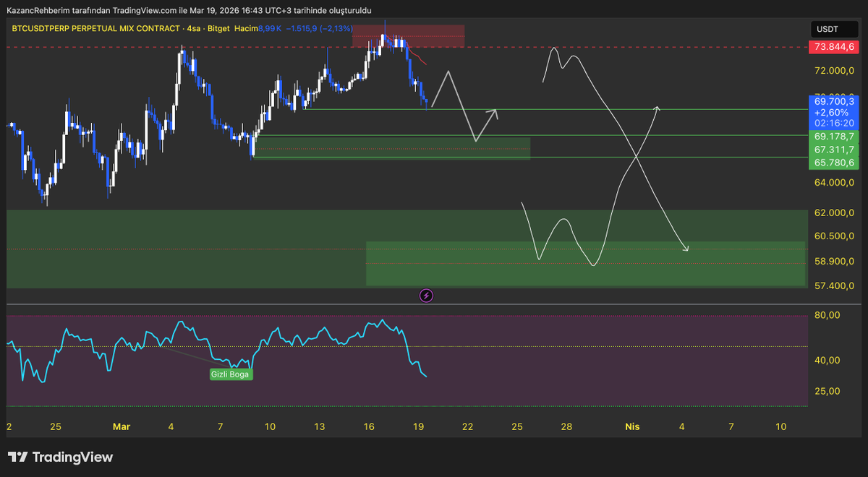Click the 72.000,0 price axis value
The width and height of the screenshot is (868, 477).
coord(835,71)
